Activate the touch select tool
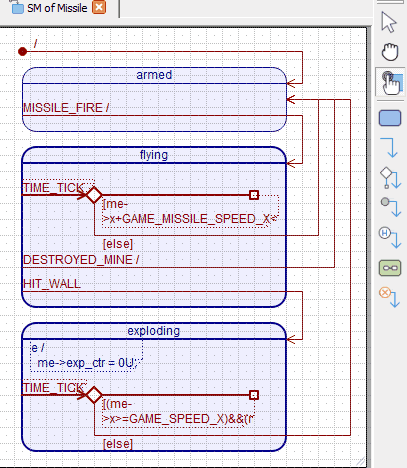 click(x=391, y=82)
